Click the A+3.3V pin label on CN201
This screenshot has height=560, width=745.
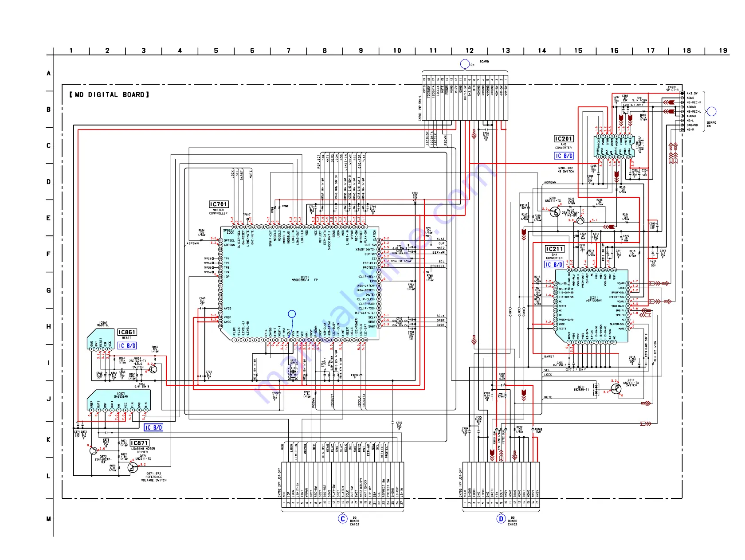(692, 94)
